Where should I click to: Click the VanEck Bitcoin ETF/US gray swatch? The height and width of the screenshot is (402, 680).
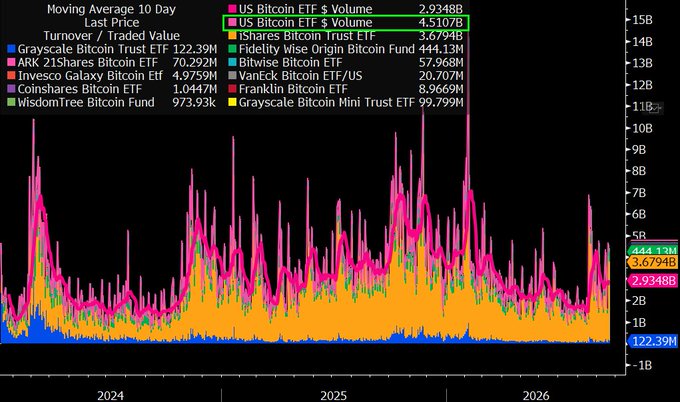coord(232,76)
